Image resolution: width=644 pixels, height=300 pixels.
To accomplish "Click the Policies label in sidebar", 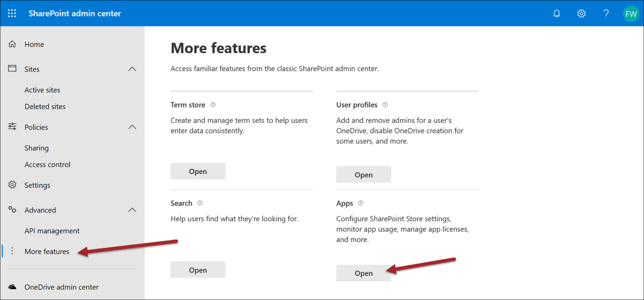I will coord(36,127).
